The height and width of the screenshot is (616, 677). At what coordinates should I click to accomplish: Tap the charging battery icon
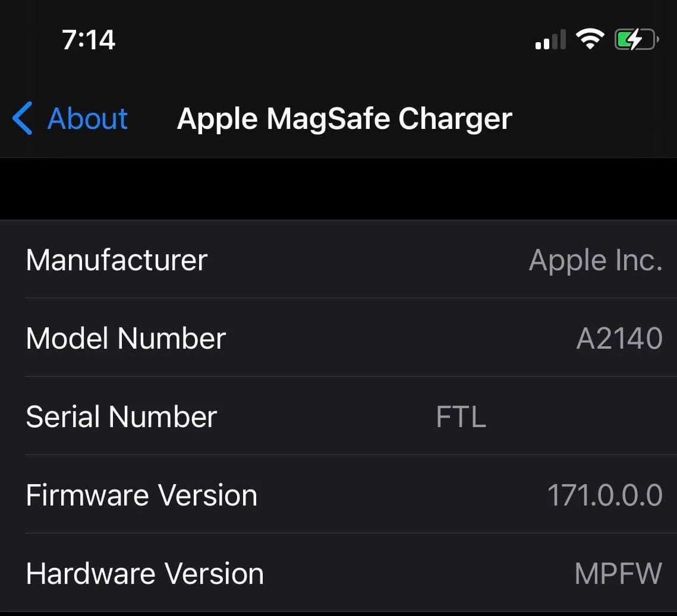click(636, 40)
